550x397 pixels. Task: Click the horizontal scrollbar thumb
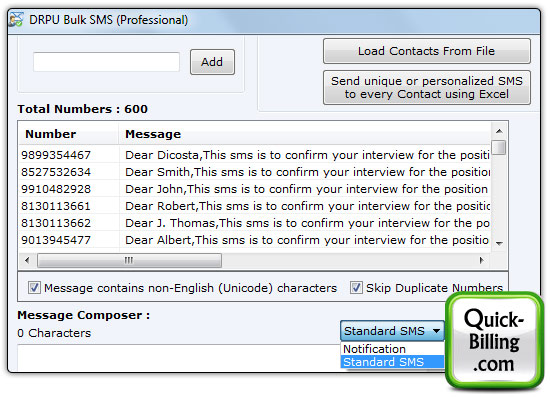[x=129, y=260]
